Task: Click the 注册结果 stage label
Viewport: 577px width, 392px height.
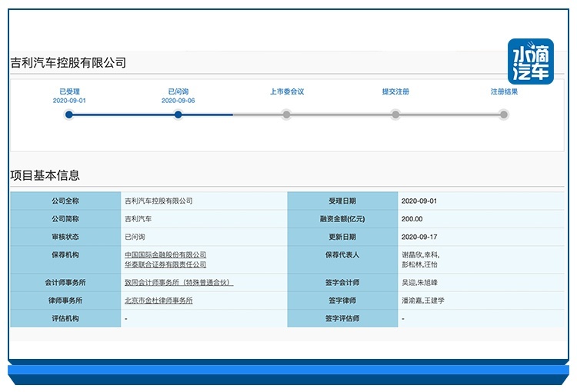Action: click(504, 91)
